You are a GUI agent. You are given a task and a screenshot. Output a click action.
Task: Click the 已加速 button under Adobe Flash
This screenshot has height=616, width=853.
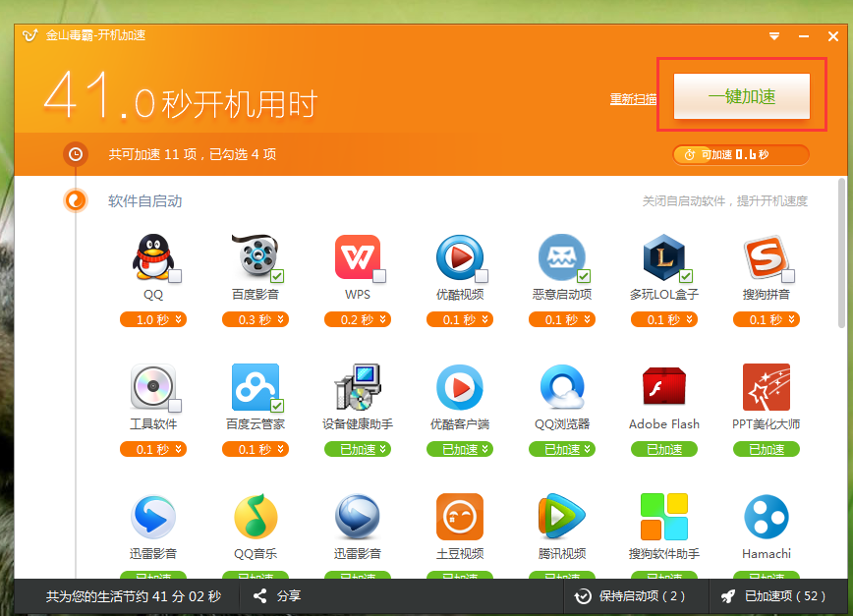point(663,449)
